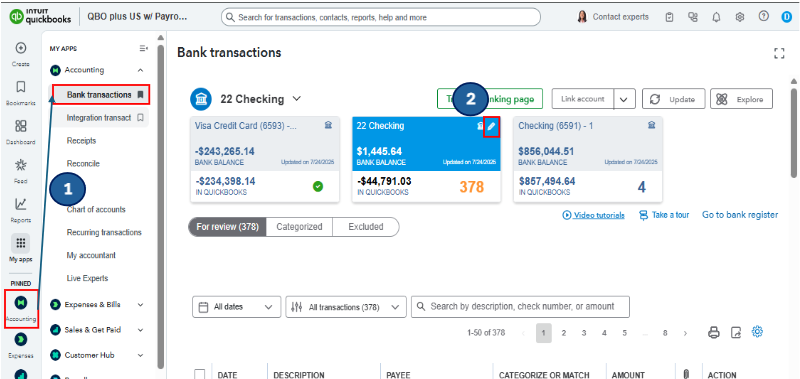Open Live Experts menu item
The image size is (800, 379).
[87, 279]
